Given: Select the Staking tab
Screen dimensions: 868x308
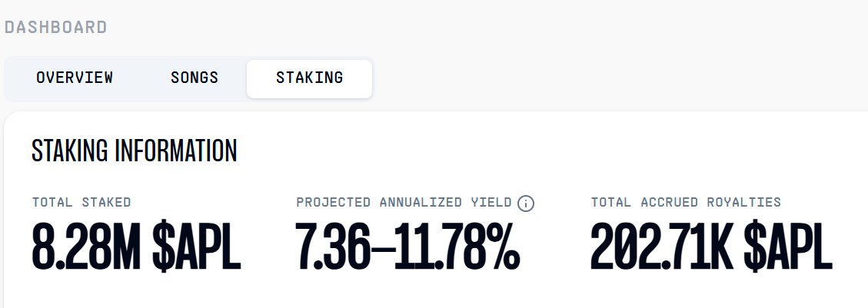Looking at the screenshot, I should 309,78.
